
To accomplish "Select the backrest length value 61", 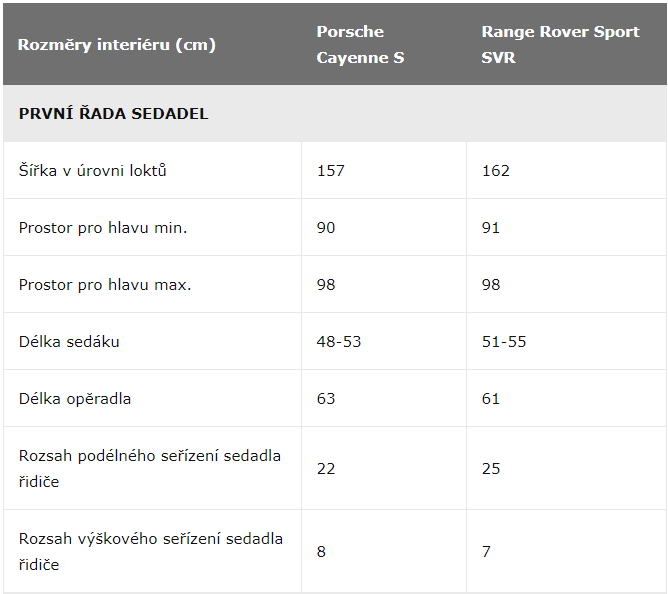I will (x=491, y=398).
